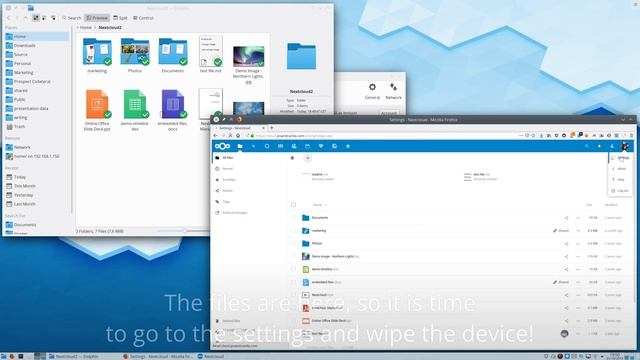Sort by Name column header in Nextcloud
The width and height of the screenshot is (640, 360).
pos(318,205)
